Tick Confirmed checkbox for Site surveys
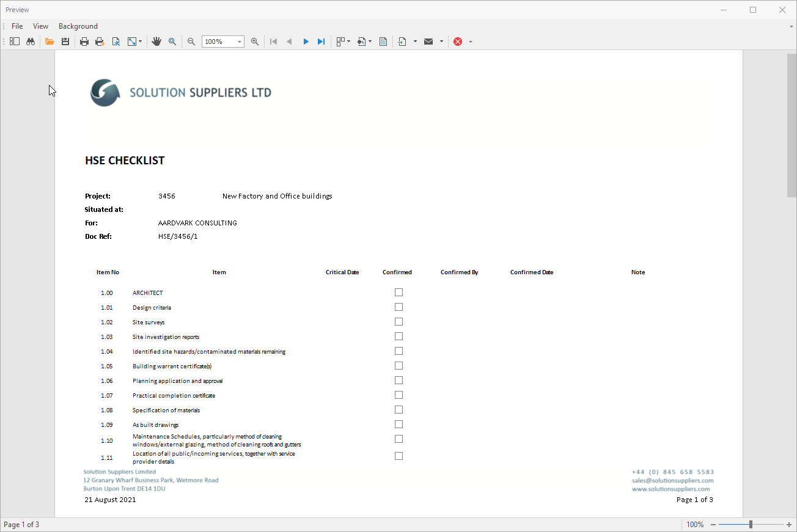Image resolution: width=797 pixels, height=532 pixels. (398, 322)
